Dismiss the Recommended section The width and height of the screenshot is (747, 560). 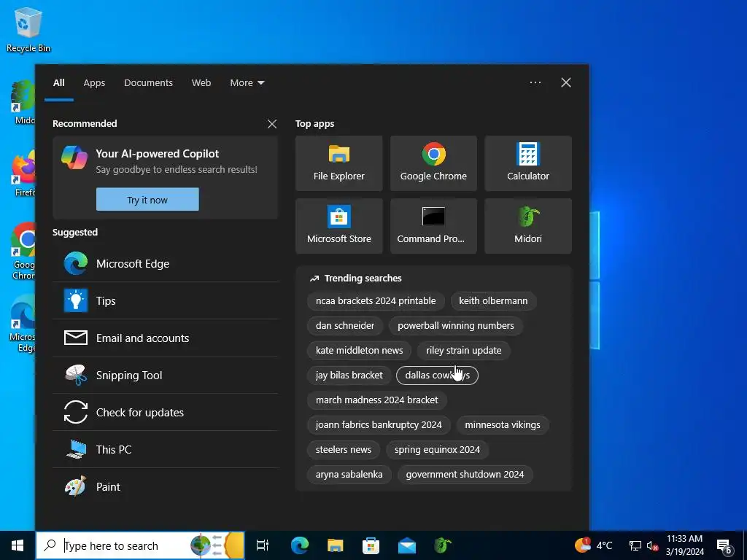(272, 124)
